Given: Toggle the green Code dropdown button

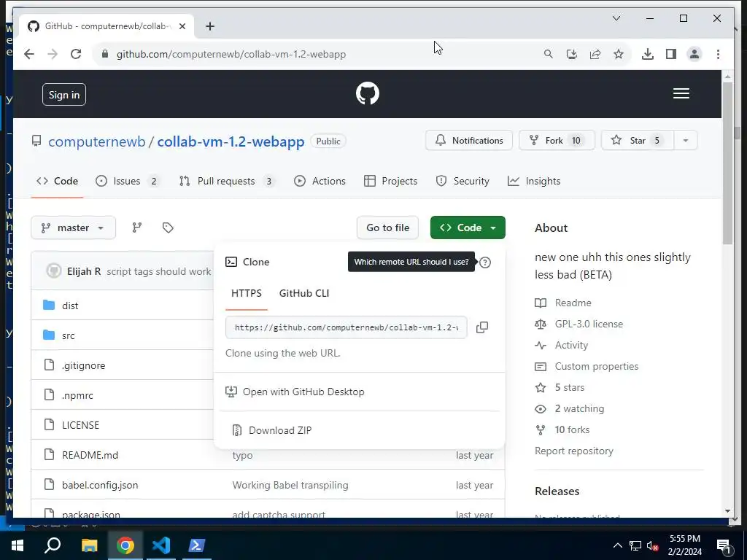Looking at the screenshot, I should pos(468,227).
